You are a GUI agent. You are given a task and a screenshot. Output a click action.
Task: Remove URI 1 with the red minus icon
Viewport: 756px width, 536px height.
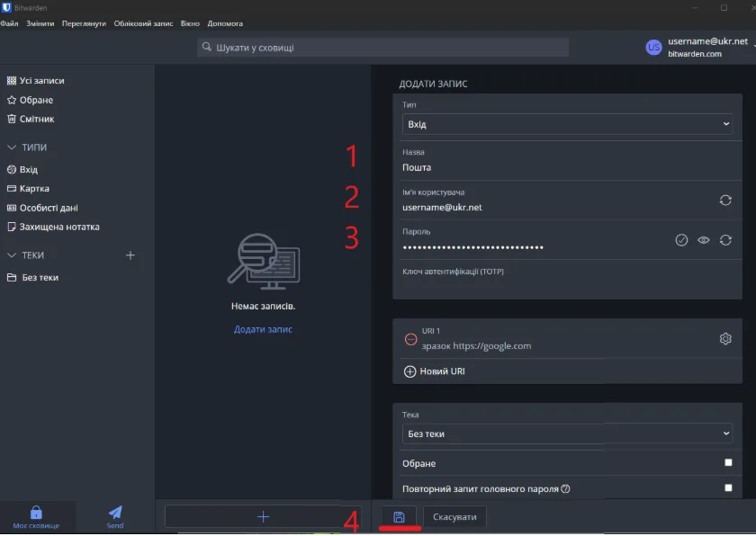[x=410, y=339]
